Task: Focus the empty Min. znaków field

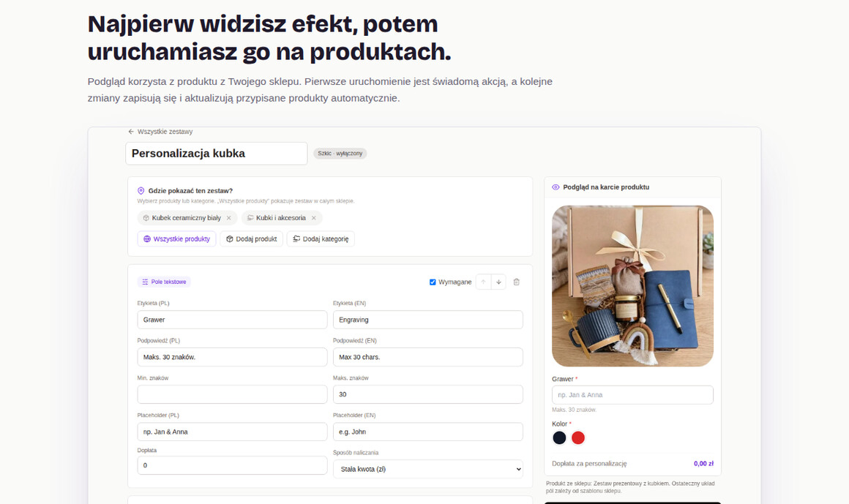Action: click(x=232, y=395)
